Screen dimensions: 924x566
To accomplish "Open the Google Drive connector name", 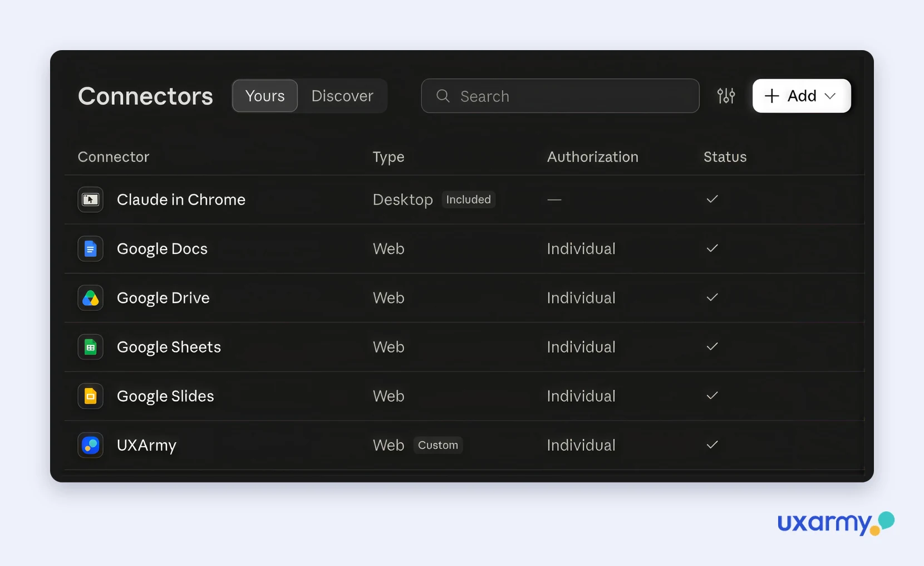I will coord(163,298).
